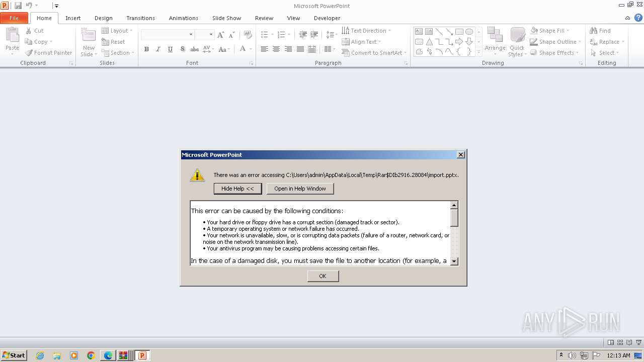Toggle Underline formatting
The image size is (644, 362).
point(170,49)
